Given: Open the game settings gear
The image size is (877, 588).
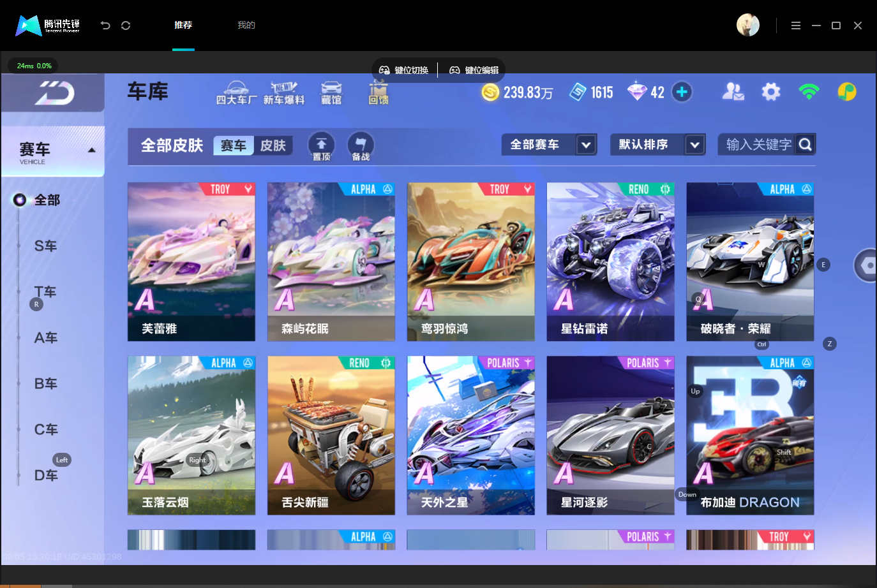Looking at the screenshot, I should 771,92.
